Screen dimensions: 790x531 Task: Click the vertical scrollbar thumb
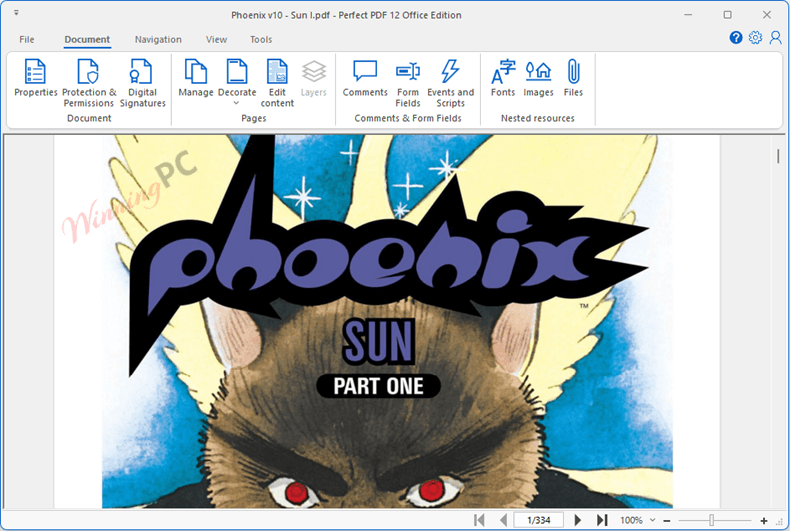pos(778,157)
